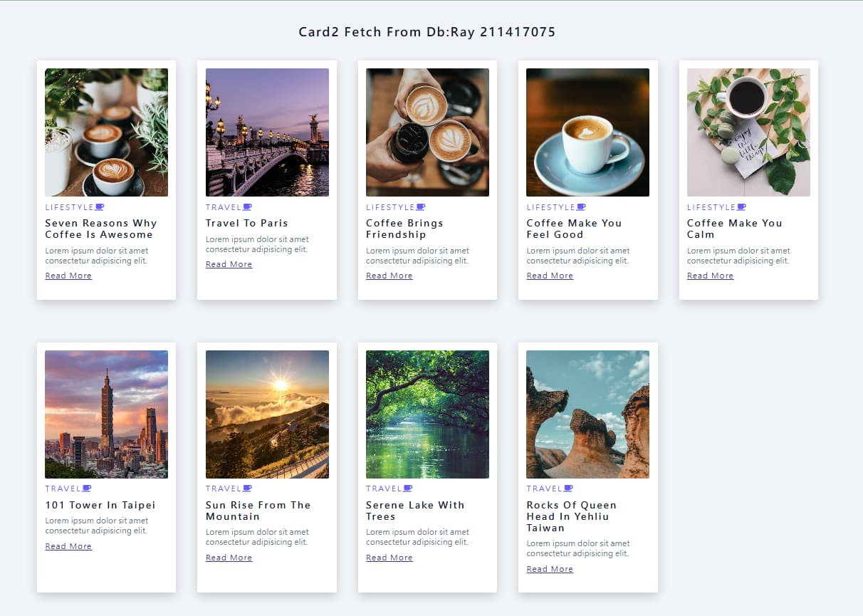Image resolution: width=863 pixels, height=616 pixels.
Task: Click the cup icon on Coffee Brings Friendship card
Action: (x=421, y=207)
